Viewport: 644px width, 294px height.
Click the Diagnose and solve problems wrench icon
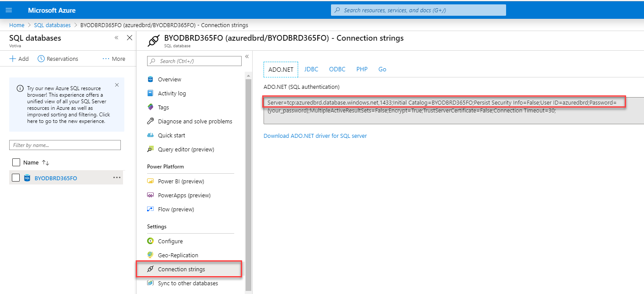150,121
